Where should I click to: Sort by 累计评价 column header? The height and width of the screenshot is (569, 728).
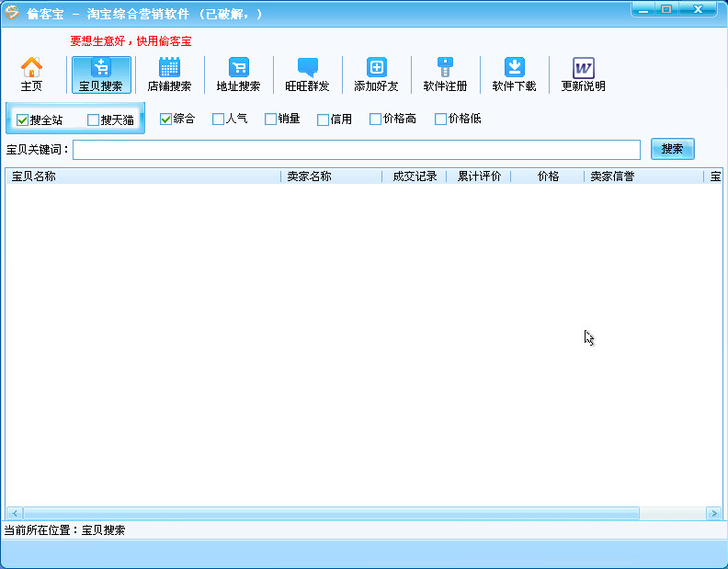coord(479,176)
